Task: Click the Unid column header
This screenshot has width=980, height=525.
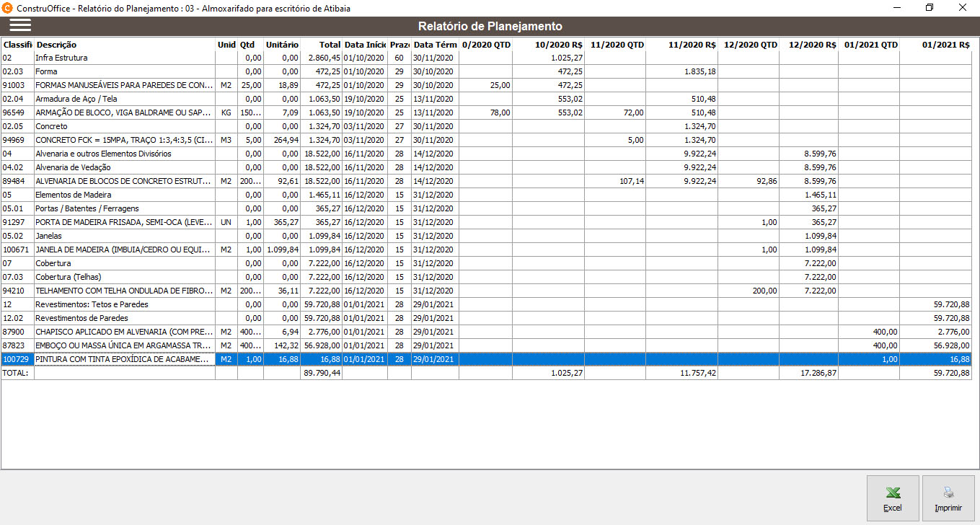Action: click(226, 45)
